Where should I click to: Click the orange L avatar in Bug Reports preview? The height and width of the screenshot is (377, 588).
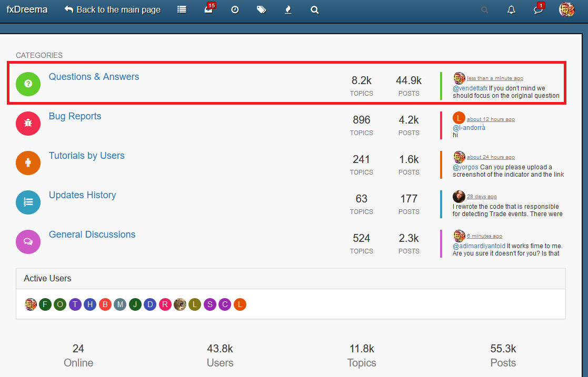pyautogui.click(x=459, y=118)
